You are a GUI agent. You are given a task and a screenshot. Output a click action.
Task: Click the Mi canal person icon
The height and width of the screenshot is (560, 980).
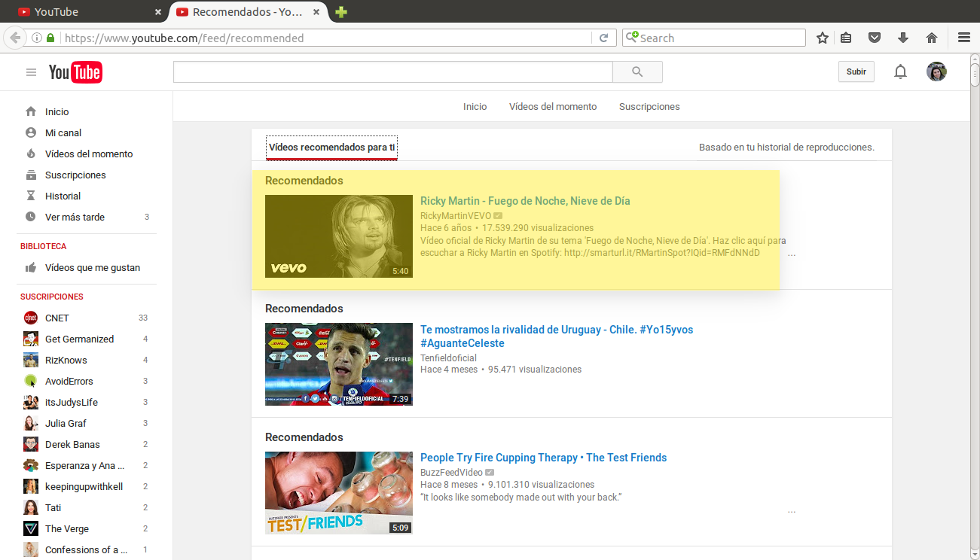31,132
